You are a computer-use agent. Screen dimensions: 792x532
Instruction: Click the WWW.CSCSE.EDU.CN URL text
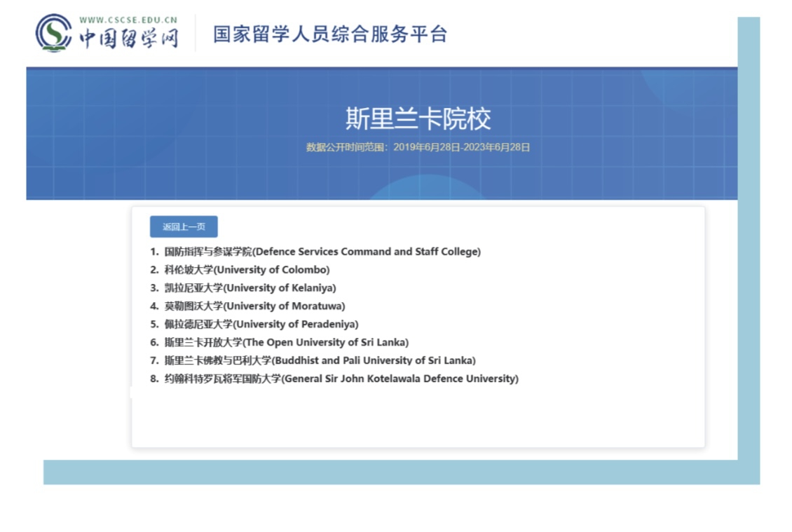128,20
